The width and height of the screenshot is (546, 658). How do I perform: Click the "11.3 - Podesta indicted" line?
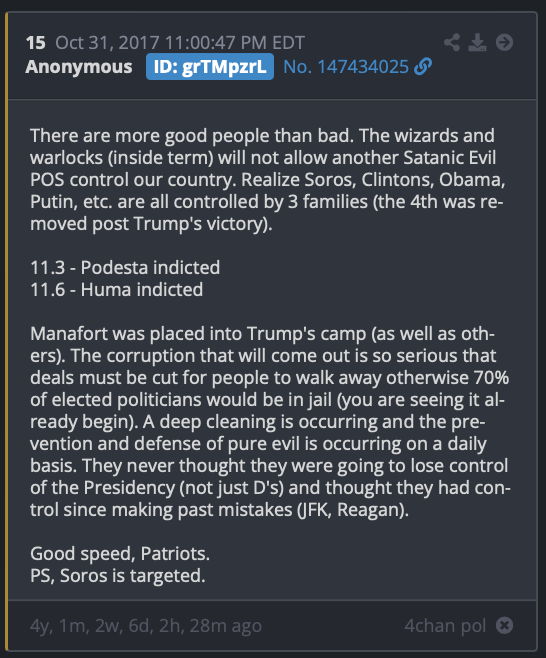tap(125, 267)
